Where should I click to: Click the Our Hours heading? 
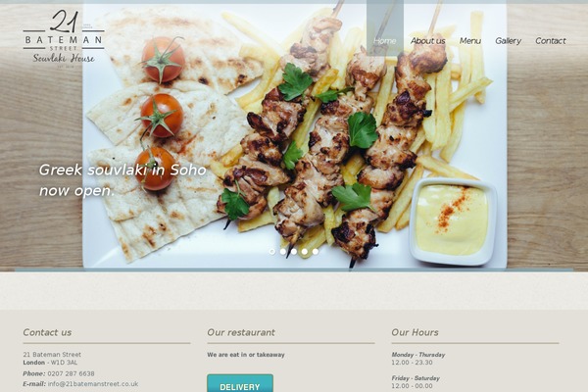tap(415, 332)
